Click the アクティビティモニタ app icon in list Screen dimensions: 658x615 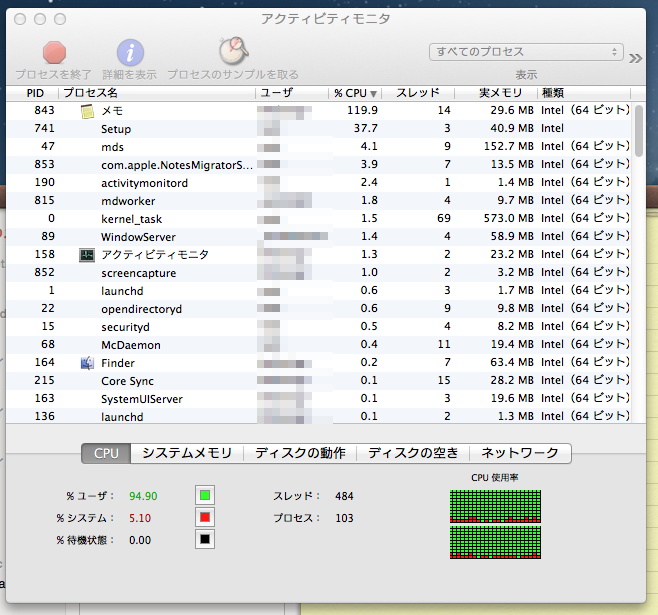click(x=87, y=255)
